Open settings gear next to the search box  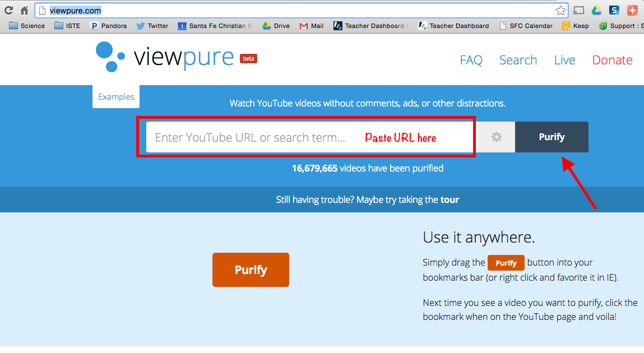[x=497, y=137]
